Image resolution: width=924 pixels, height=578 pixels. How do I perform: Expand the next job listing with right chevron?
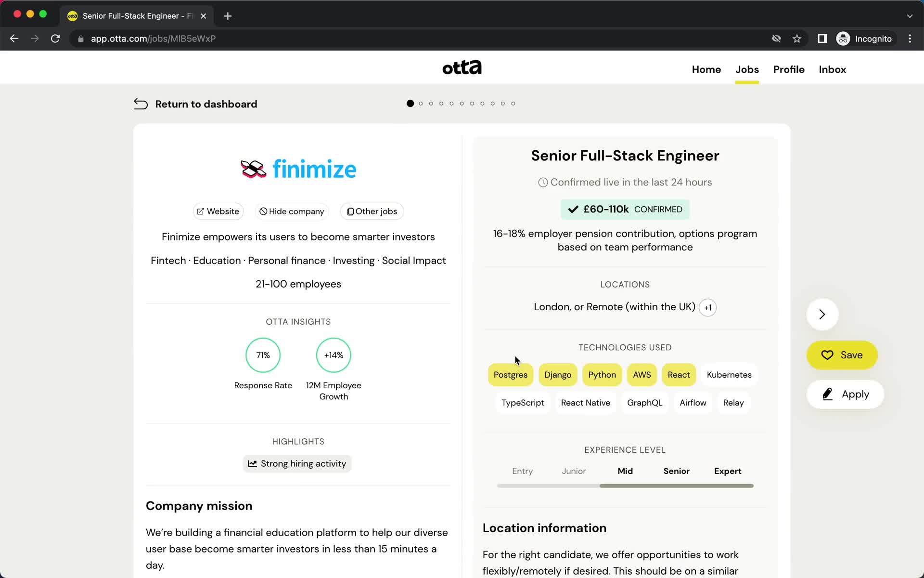click(821, 314)
